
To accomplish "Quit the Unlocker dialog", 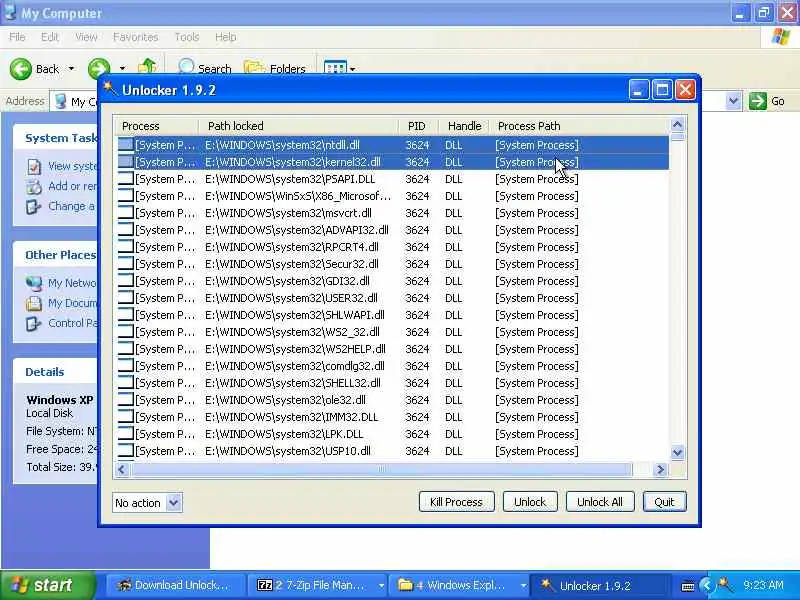I will 664,502.
